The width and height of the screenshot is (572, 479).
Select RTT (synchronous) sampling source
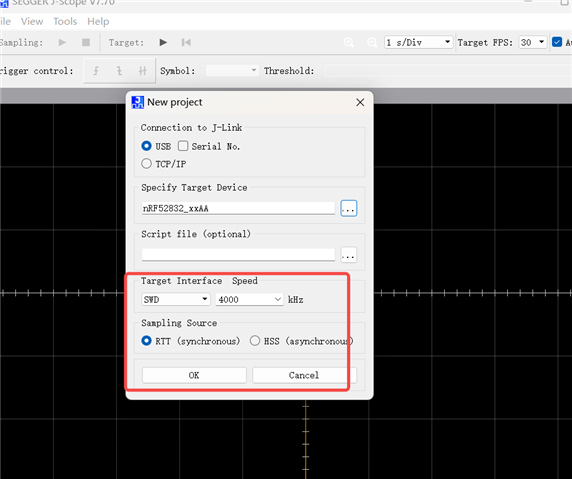pos(146,341)
